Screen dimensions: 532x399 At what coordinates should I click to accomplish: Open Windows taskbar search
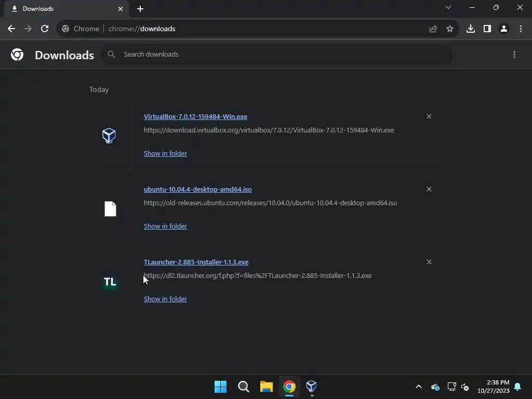pyautogui.click(x=244, y=387)
